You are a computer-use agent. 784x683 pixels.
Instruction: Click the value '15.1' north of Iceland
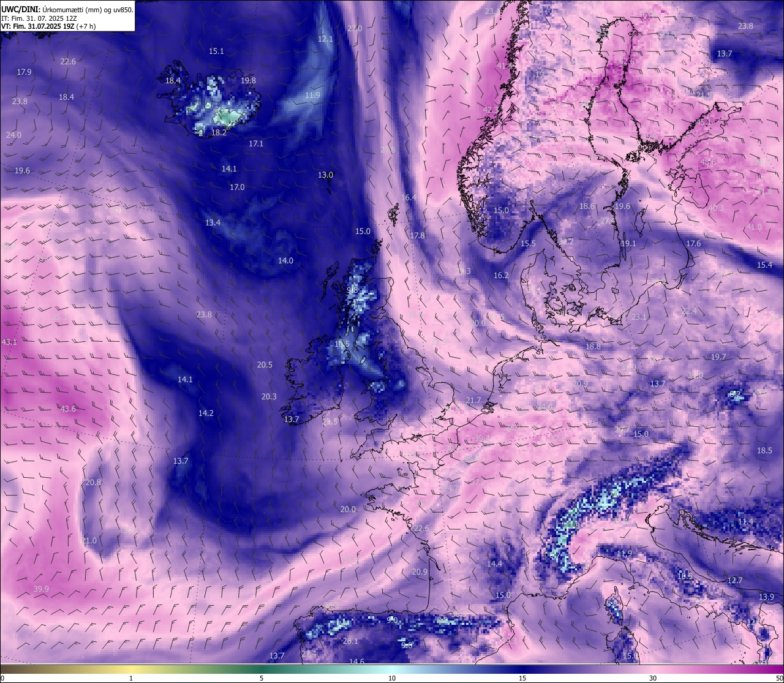coord(216,51)
